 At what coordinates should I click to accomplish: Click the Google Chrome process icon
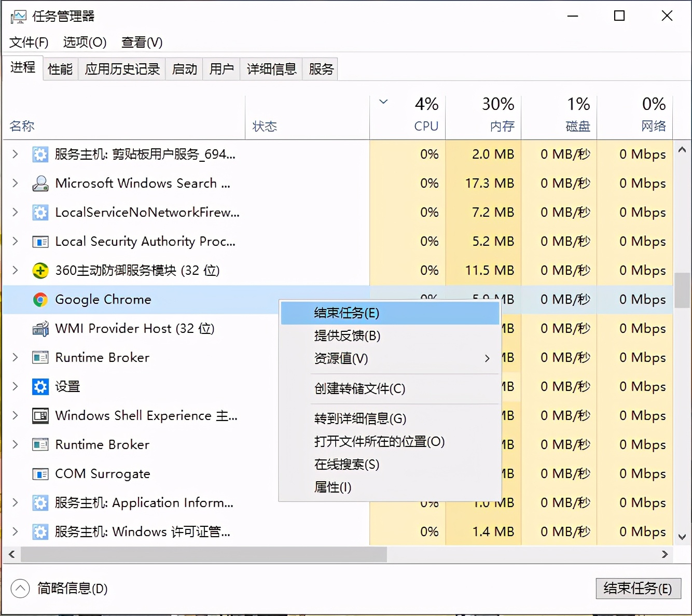(x=40, y=299)
